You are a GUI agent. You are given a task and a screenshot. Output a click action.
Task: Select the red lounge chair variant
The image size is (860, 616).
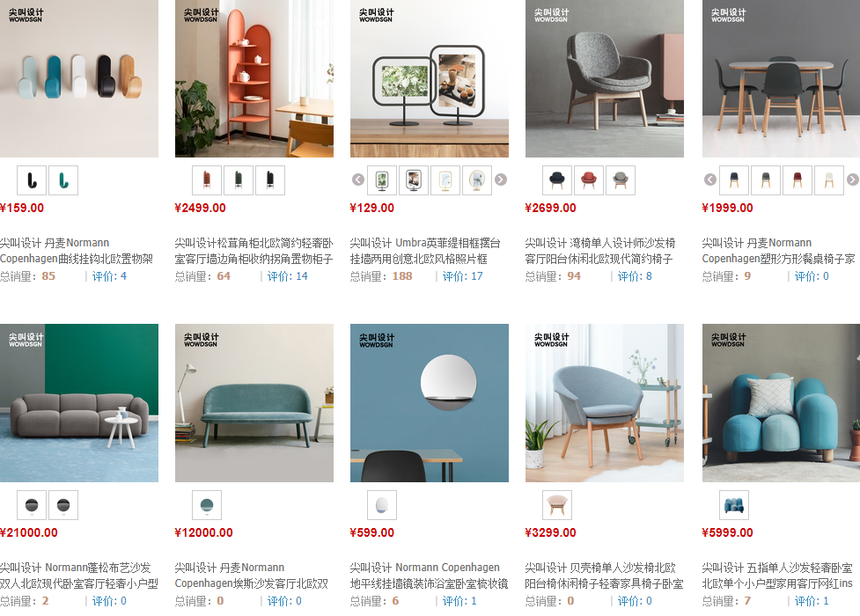(589, 180)
